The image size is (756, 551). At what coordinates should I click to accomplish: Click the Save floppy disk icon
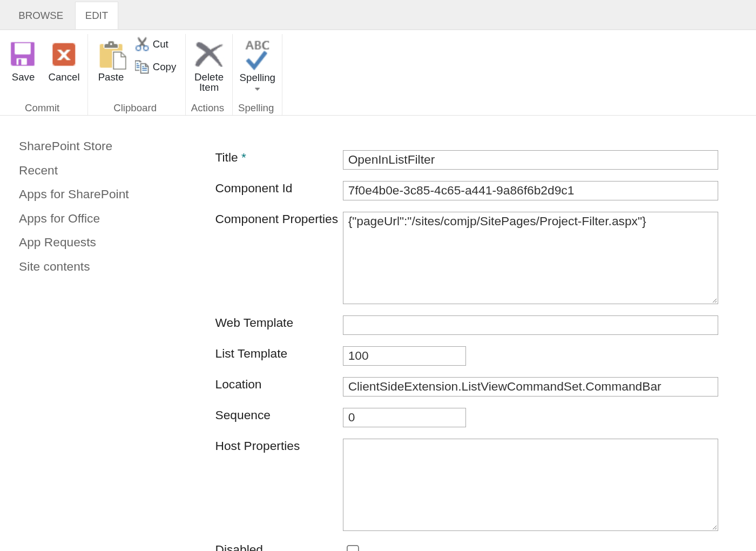(x=23, y=54)
